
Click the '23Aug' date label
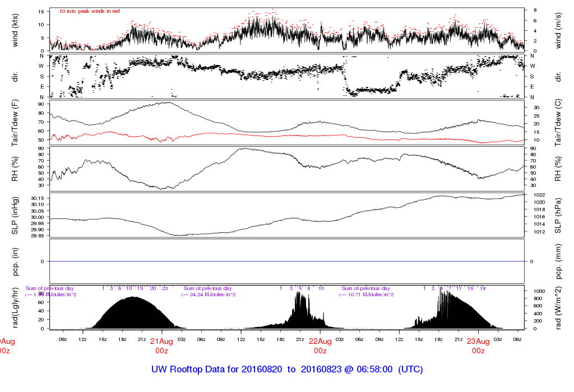pyautogui.click(x=478, y=342)
